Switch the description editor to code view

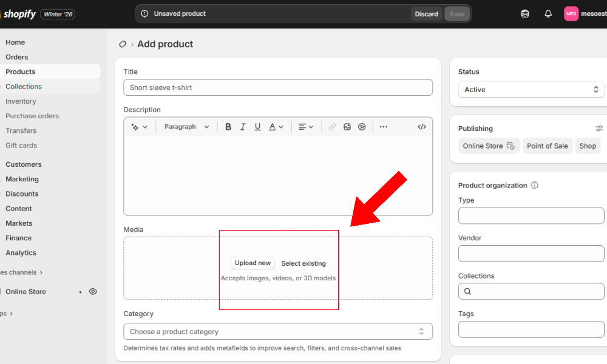point(422,127)
